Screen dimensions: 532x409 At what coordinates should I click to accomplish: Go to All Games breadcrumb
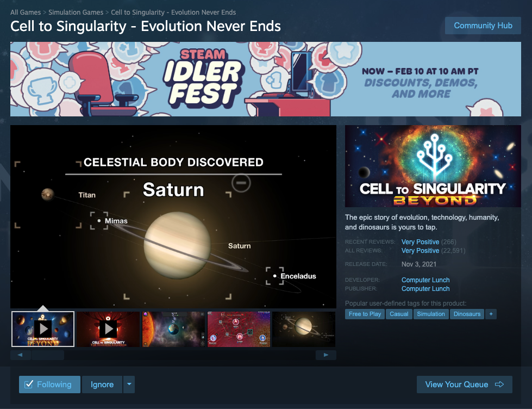[26, 12]
